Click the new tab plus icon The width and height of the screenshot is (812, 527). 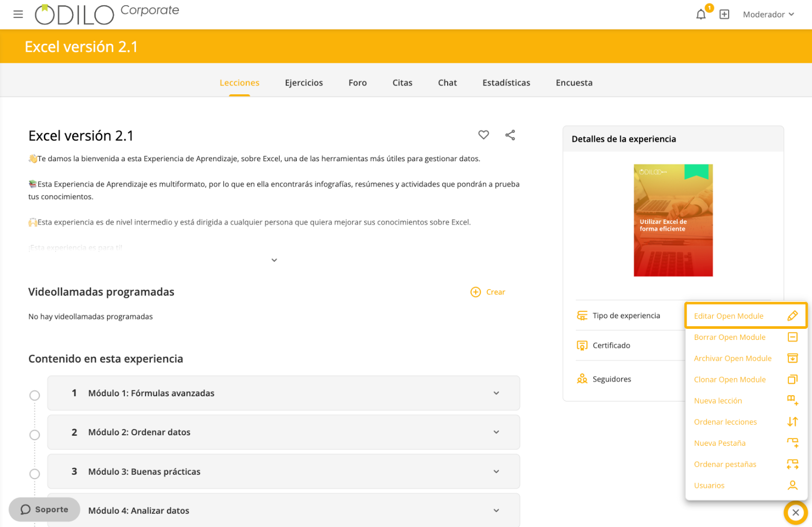coord(792,443)
